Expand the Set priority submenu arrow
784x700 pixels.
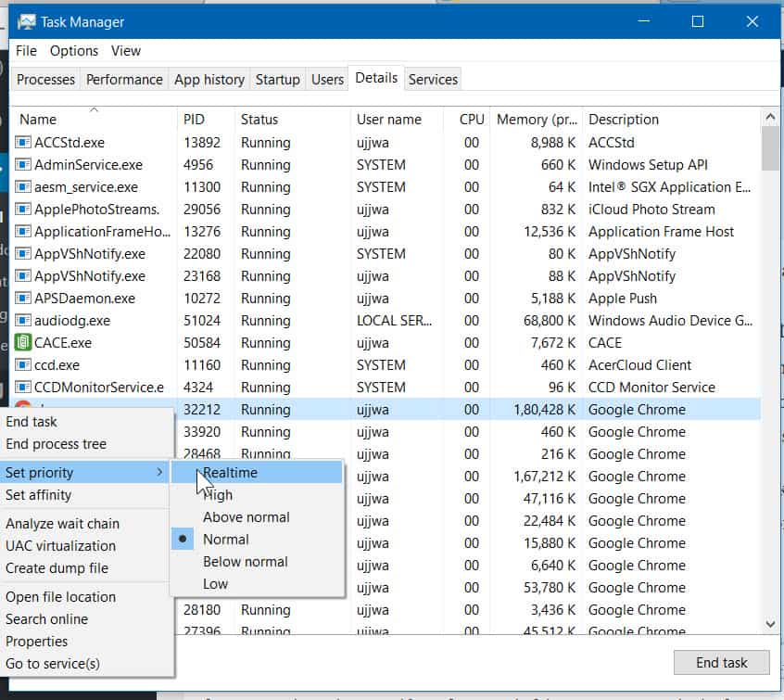(159, 472)
